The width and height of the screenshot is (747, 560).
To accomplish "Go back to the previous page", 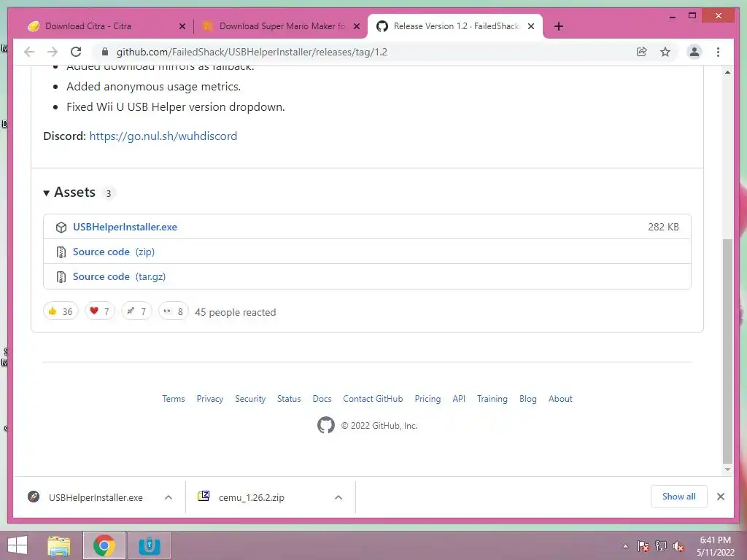I will coord(29,52).
